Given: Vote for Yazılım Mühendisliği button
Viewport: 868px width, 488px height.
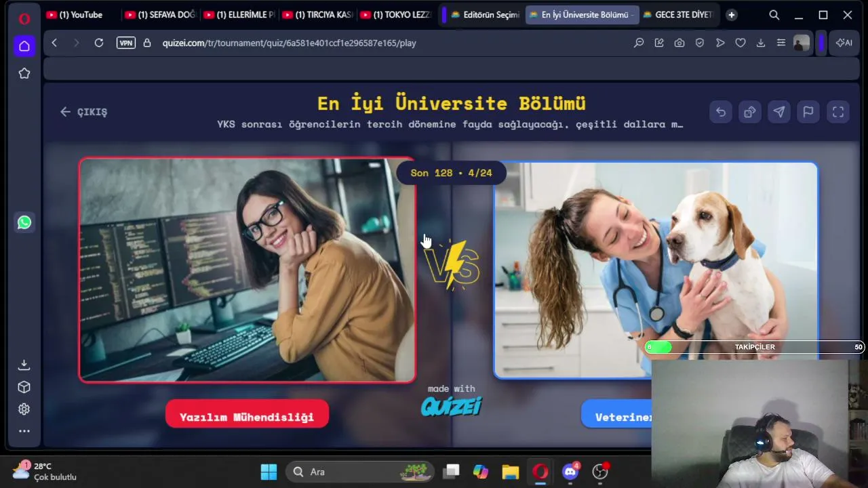Looking at the screenshot, I should point(247,414).
